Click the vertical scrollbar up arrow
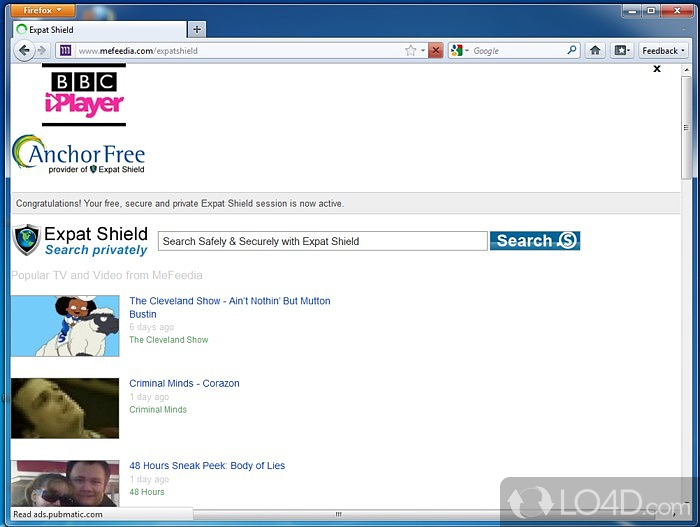 (686, 70)
